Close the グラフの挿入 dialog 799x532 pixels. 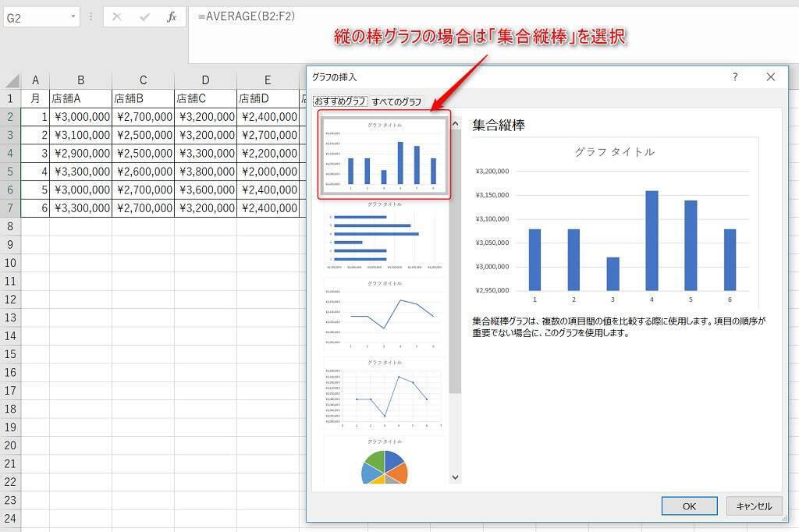point(771,76)
